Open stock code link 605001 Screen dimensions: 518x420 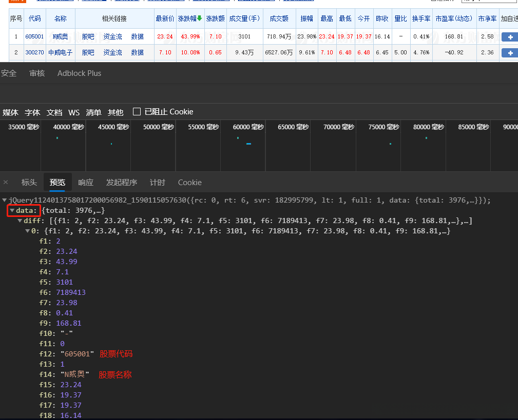(x=34, y=36)
